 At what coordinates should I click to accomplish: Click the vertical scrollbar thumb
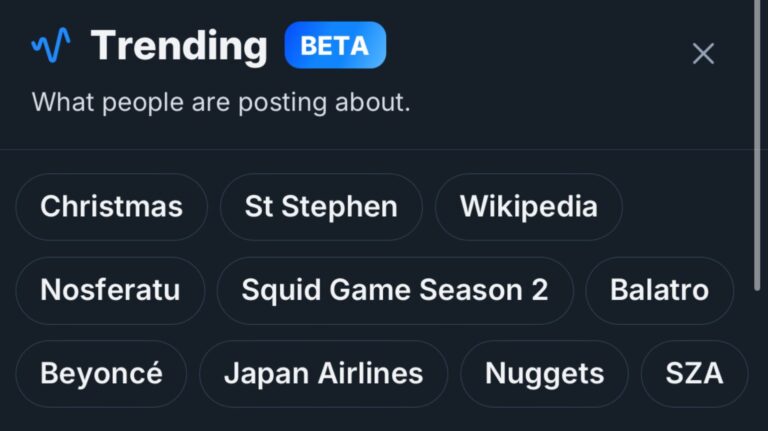click(x=758, y=145)
